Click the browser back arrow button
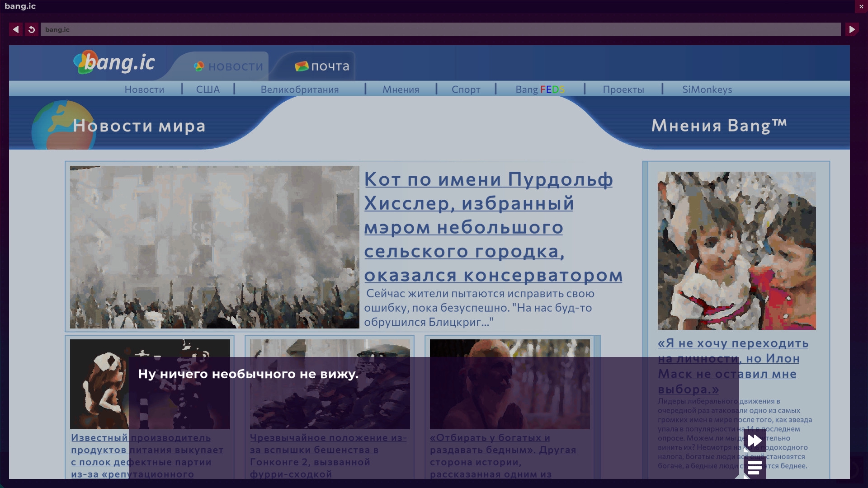Screen dimensions: 868x488 pos(16,29)
